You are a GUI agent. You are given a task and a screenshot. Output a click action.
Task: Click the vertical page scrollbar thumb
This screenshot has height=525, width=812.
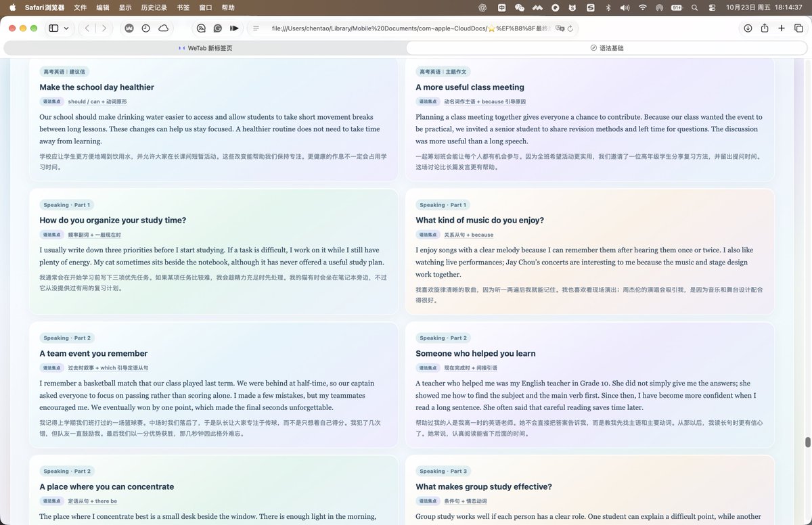point(807,442)
